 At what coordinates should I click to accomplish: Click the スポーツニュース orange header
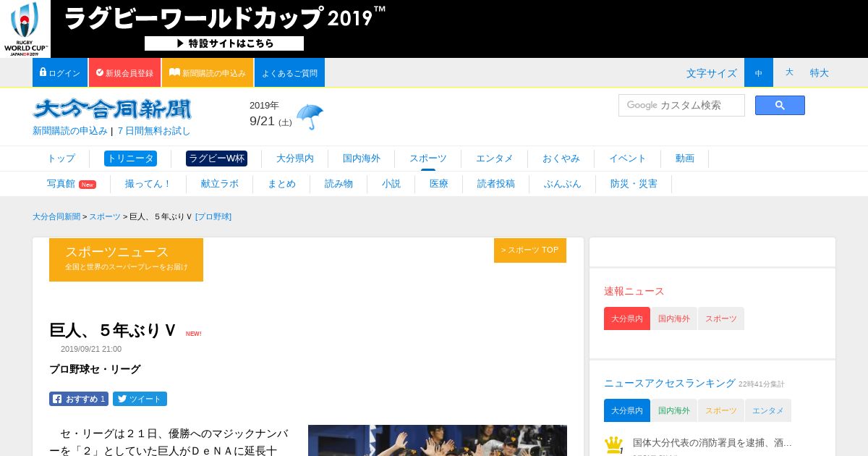point(126,259)
